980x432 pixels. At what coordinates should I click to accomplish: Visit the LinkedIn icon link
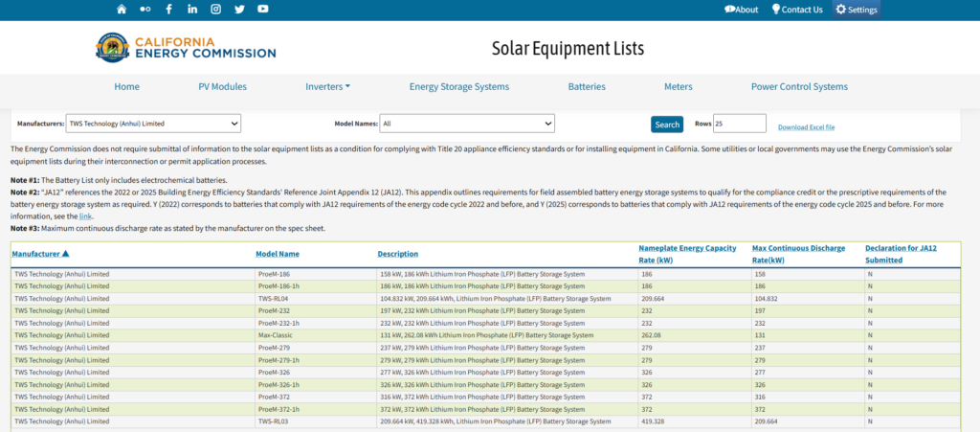pos(192,10)
